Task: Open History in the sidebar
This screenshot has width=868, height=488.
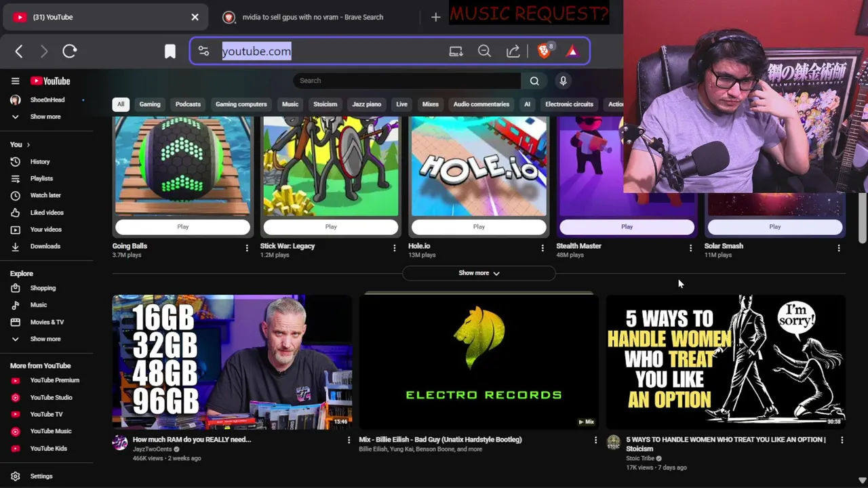Action: (x=39, y=161)
